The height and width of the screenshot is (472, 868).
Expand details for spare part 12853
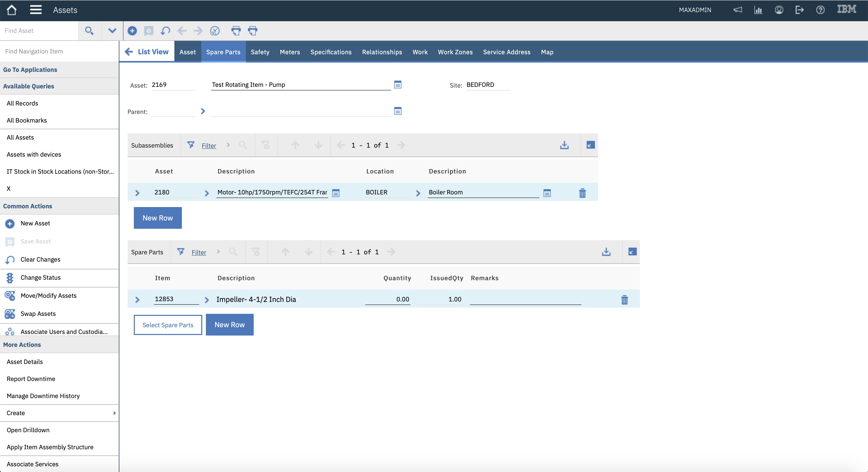click(137, 300)
